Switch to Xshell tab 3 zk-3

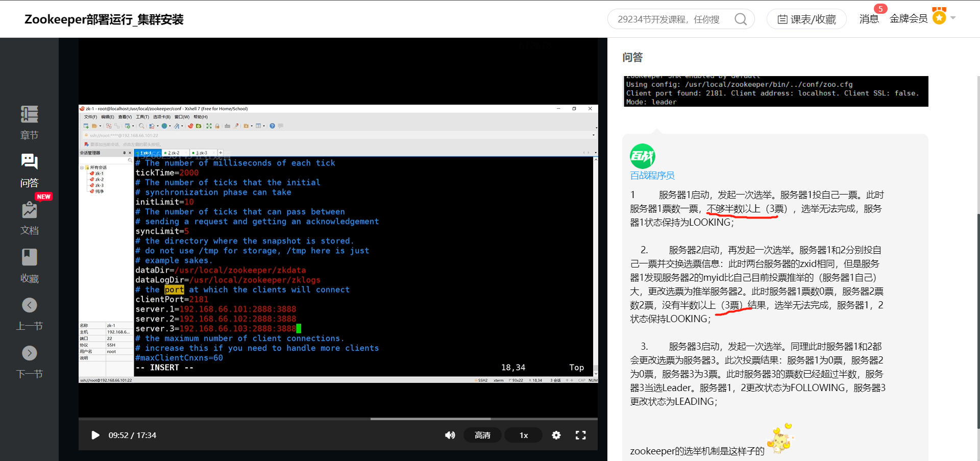tap(203, 153)
